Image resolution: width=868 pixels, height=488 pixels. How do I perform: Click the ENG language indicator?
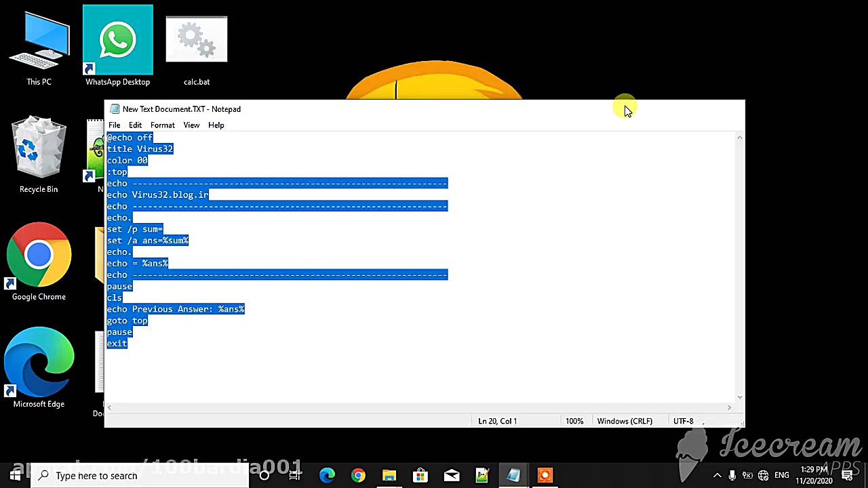pyautogui.click(x=782, y=475)
